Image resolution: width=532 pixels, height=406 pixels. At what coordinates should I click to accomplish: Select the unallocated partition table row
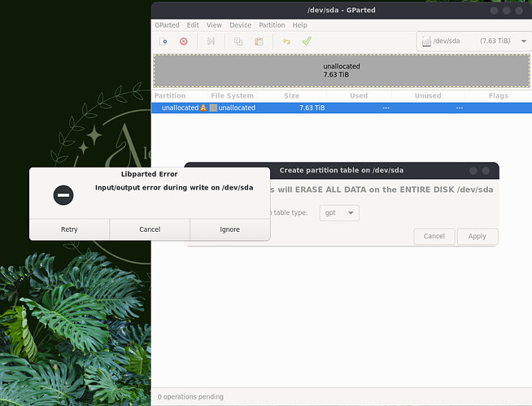[x=342, y=107]
